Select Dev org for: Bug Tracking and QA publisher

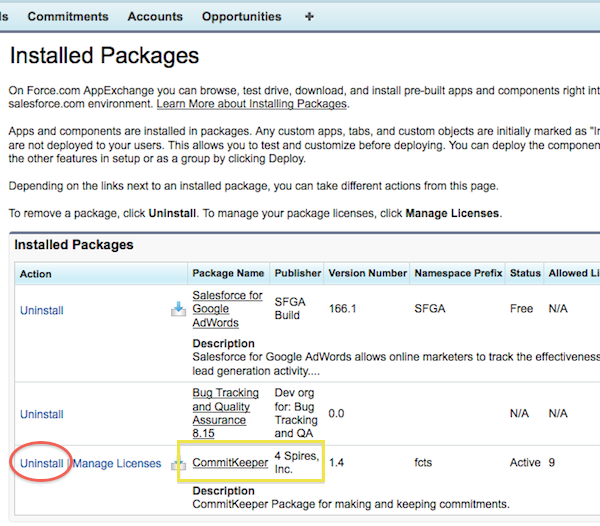pyautogui.click(x=296, y=413)
